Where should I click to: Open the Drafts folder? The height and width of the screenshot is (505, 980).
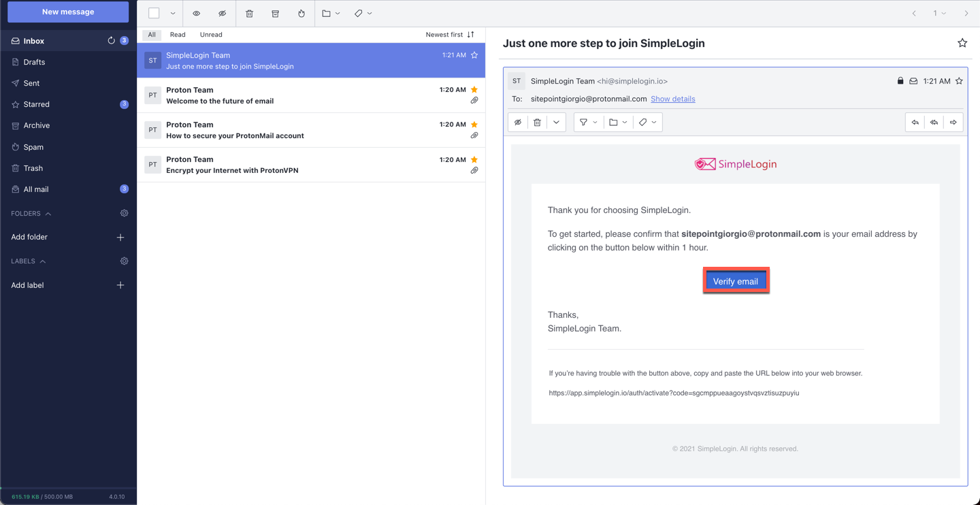68,62
